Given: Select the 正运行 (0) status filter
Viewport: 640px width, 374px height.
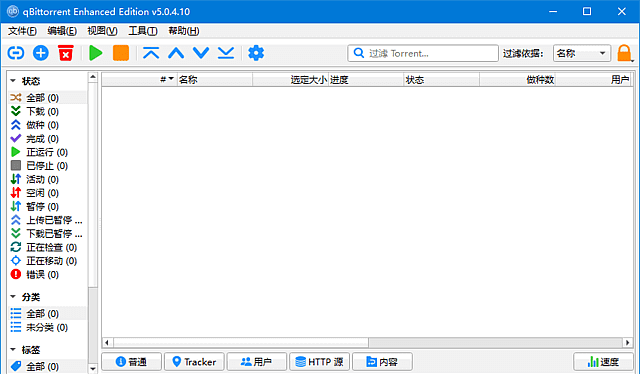Looking at the screenshot, I should (47, 152).
